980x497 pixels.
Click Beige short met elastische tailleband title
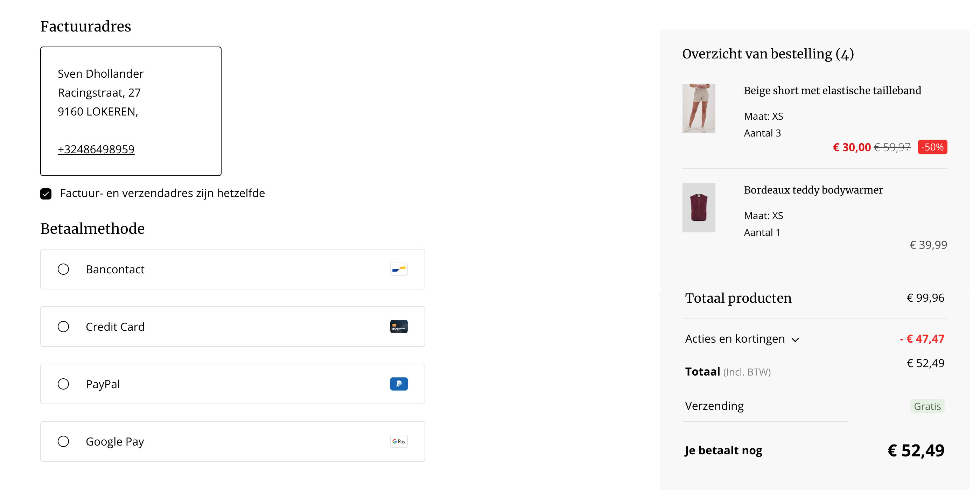832,91
